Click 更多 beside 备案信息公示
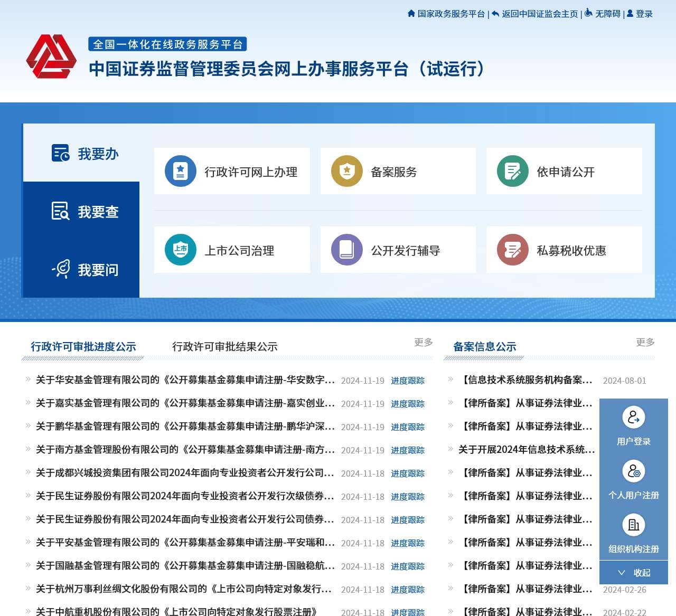The image size is (676, 616). click(645, 342)
